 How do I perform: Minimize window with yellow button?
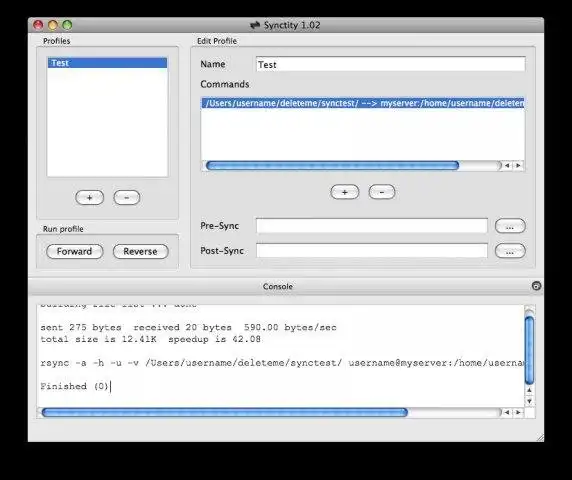[x=53, y=25]
